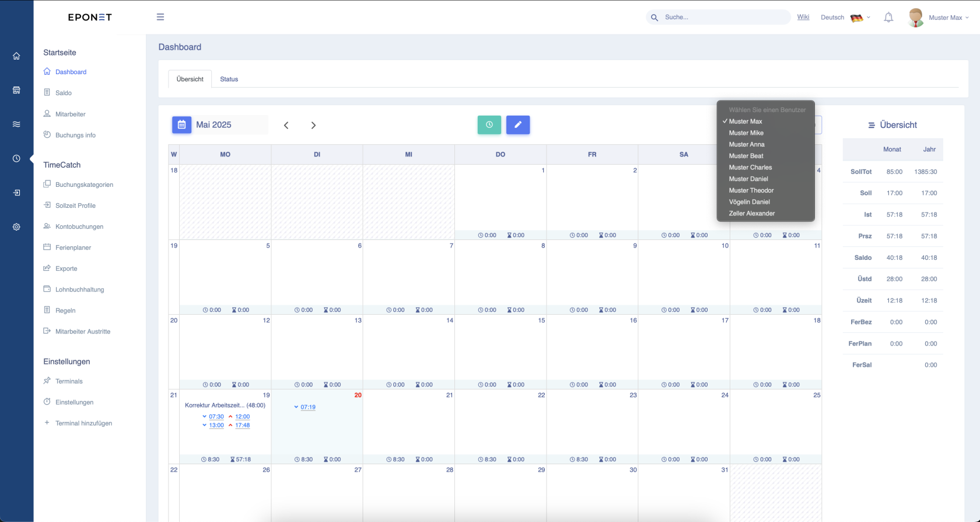Click the EPONET logo
980x522 pixels.
(x=90, y=18)
